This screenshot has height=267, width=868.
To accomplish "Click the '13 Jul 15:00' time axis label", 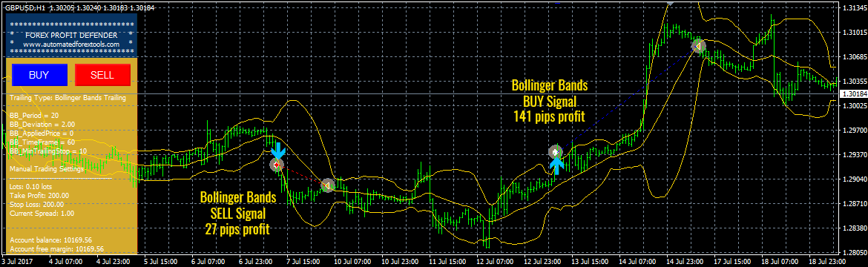I will click(590, 261).
